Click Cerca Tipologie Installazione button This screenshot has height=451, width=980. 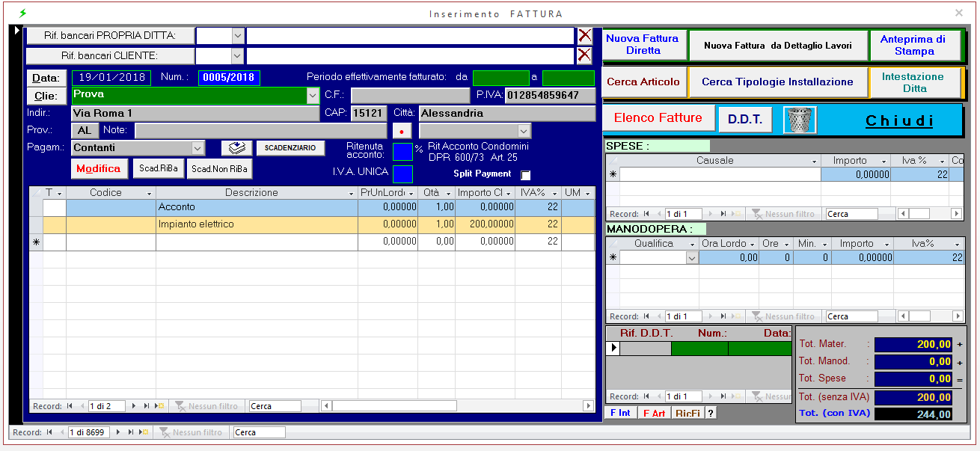pos(777,82)
